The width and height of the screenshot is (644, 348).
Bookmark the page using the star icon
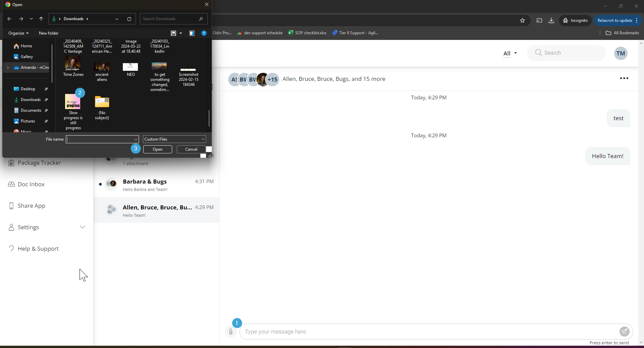(523, 20)
